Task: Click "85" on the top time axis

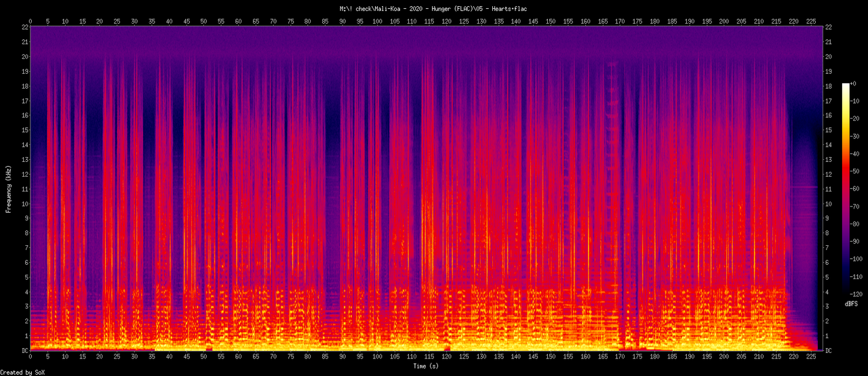Action: (325, 21)
